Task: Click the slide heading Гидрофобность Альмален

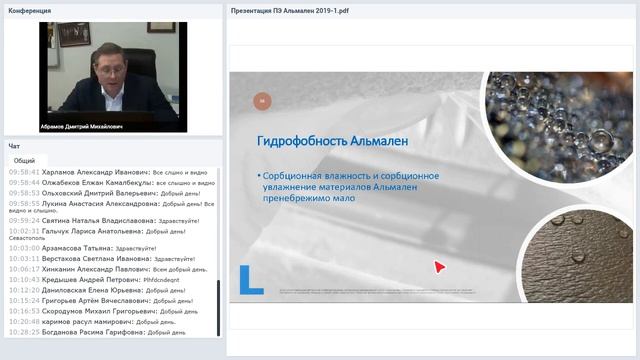Action: click(332, 141)
